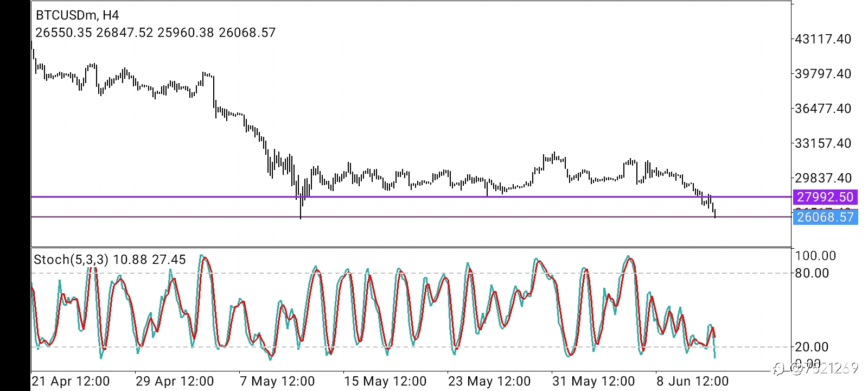Select the 33157.40 price scale label

[823, 143]
